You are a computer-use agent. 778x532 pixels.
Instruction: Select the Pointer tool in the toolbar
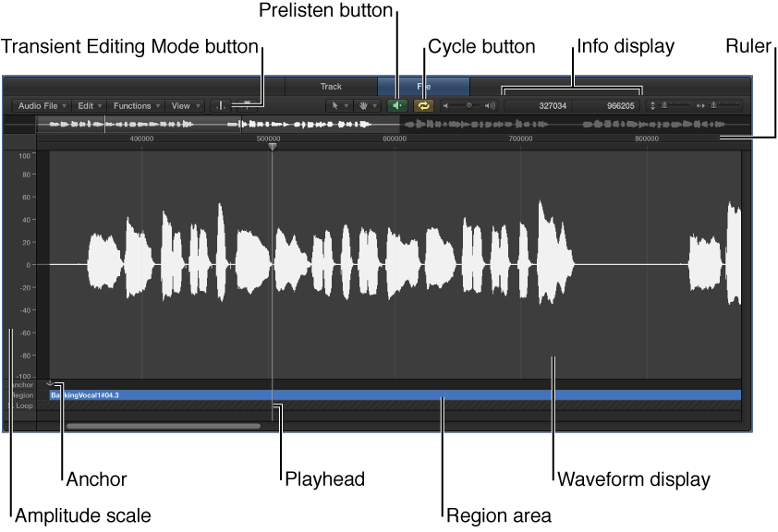334,105
